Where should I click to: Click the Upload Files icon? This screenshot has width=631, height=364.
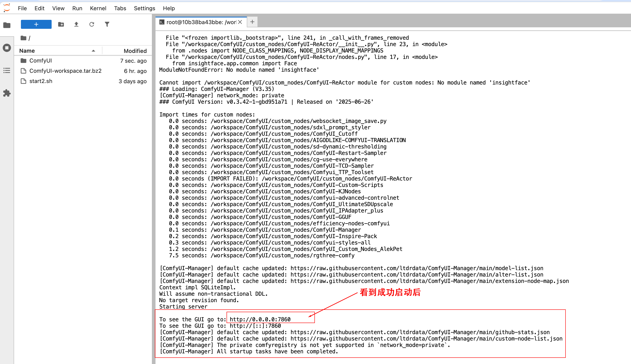click(76, 24)
